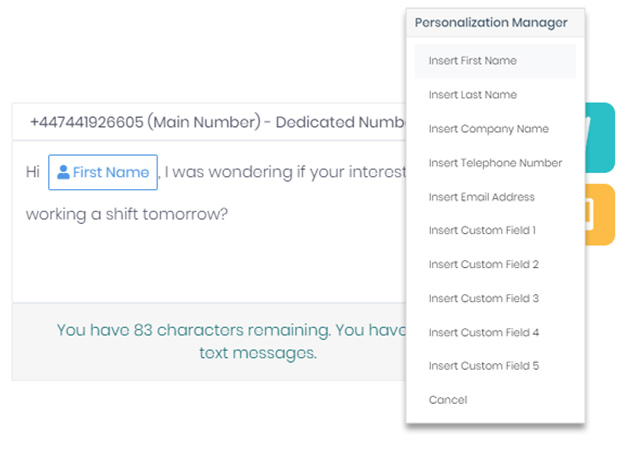This screenshot has width=632, height=462.
Task: Click the First Name merge tag
Action: coord(103,172)
